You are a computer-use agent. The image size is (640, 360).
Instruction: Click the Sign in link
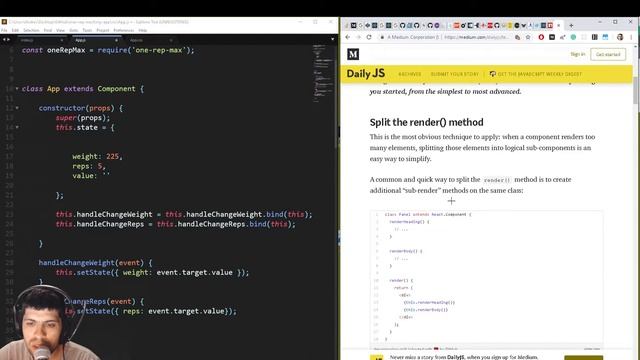point(578,54)
